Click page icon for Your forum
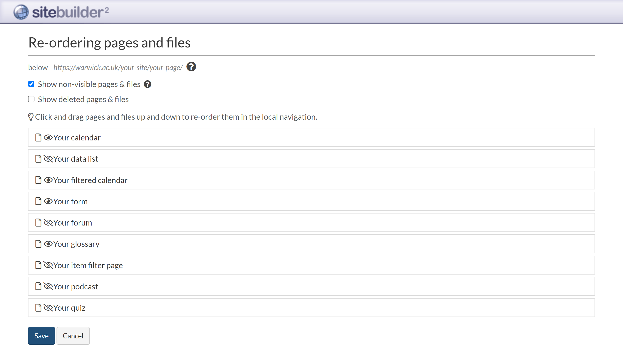Screen dimensions: 623x364 coord(38,223)
